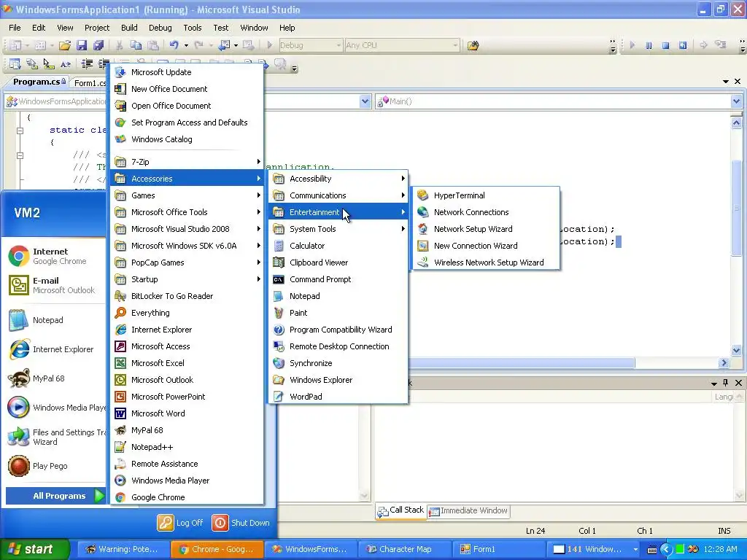Open the Program Compatibility Wizard
Screen dimensions: 747x560
pos(338,329)
